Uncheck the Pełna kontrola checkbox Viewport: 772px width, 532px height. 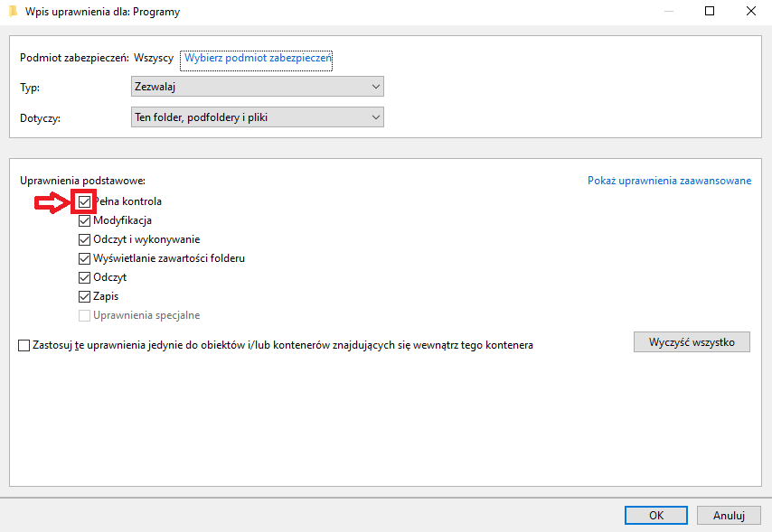(x=85, y=201)
